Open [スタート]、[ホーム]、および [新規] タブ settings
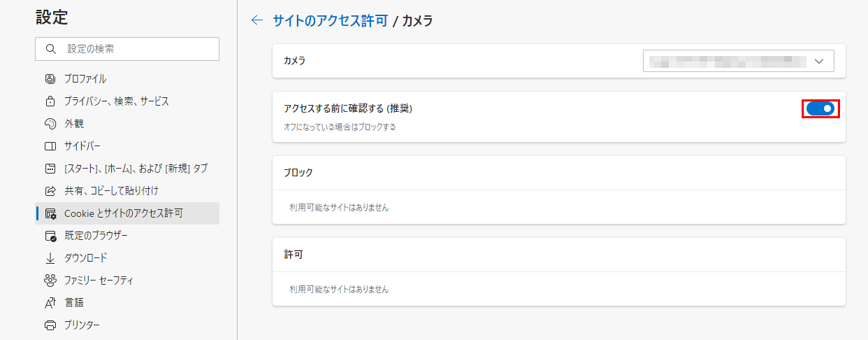 point(127,169)
